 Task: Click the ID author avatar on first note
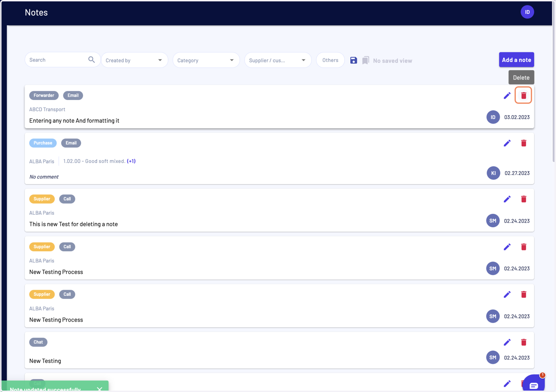pos(493,117)
